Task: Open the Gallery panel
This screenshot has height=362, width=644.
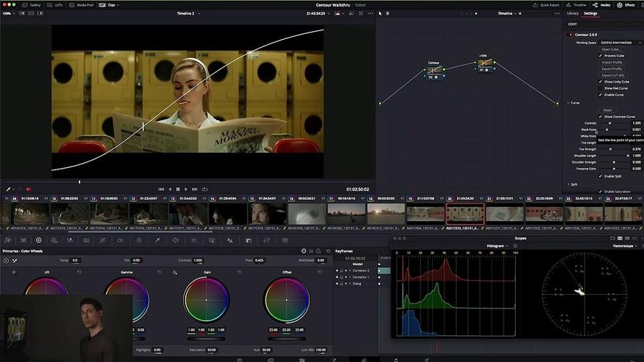Action: coord(31,5)
